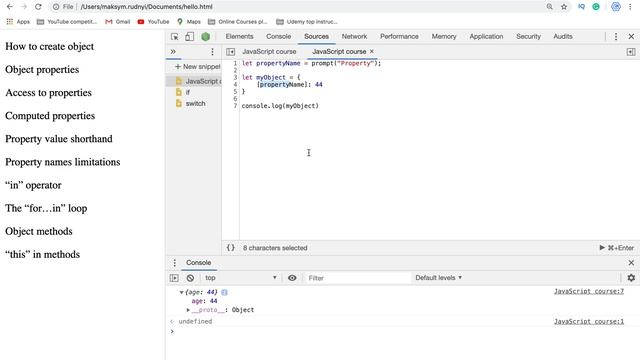Close the active JavaScript course editor tab
This screenshot has width=640, height=360.
coord(371,51)
